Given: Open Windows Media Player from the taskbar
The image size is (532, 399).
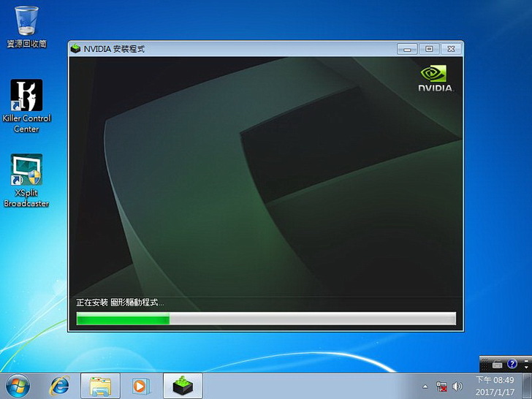Looking at the screenshot, I should [x=140, y=386].
